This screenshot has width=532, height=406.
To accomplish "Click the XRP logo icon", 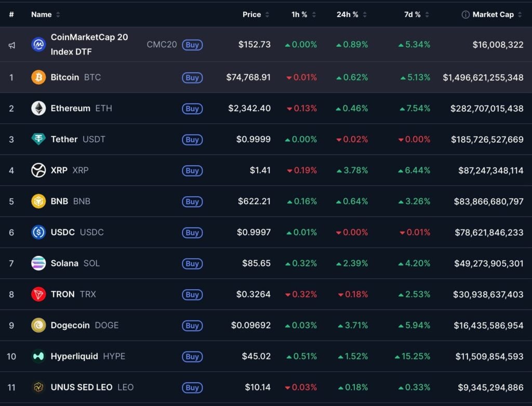I will 38,170.
